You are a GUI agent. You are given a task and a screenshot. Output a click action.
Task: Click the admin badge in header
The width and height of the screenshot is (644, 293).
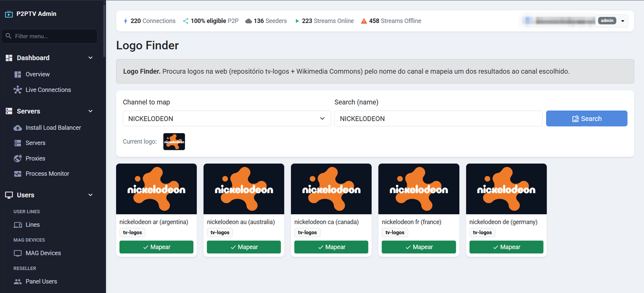pos(607,21)
